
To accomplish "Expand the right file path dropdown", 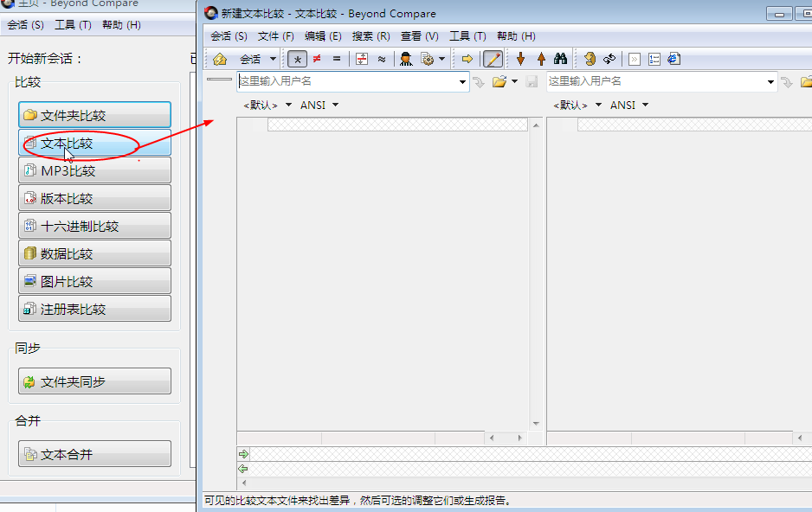I will pos(770,82).
